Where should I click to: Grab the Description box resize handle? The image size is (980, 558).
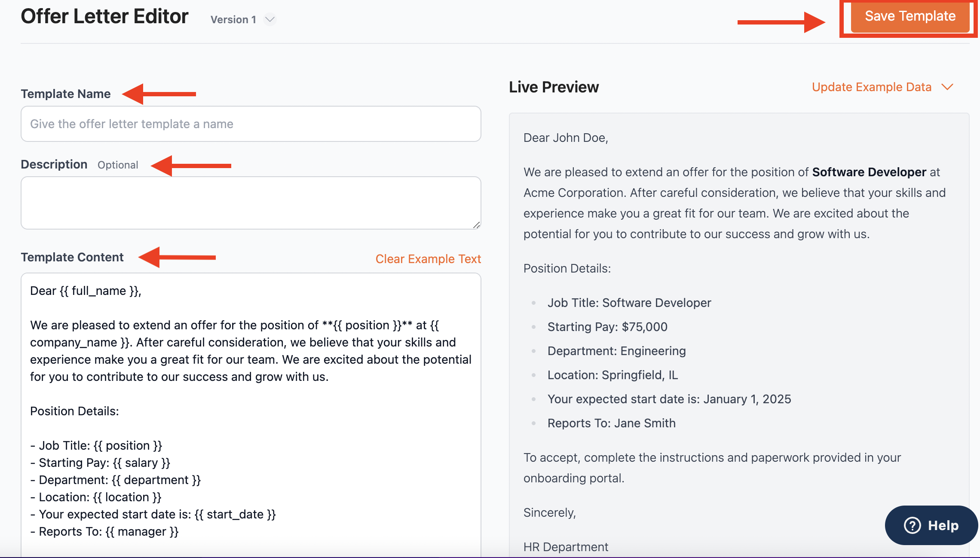[476, 225]
